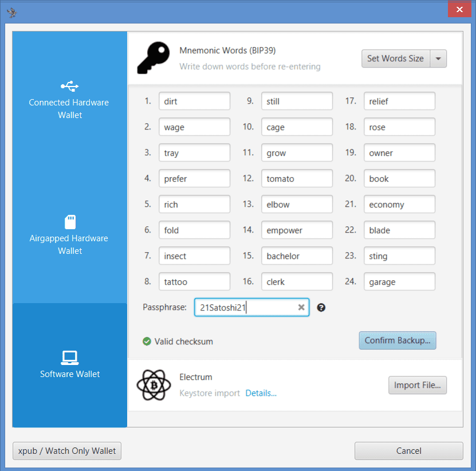
Task: Click the Passphrase: label
Action: (x=164, y=307)
